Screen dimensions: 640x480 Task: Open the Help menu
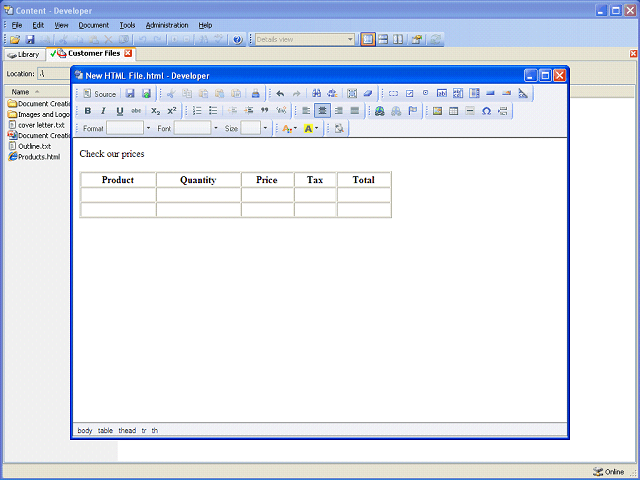(x=205, y=25)
